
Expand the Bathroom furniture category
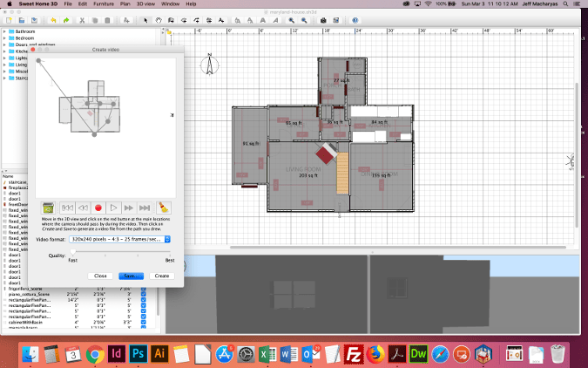(x=5, y=31)
